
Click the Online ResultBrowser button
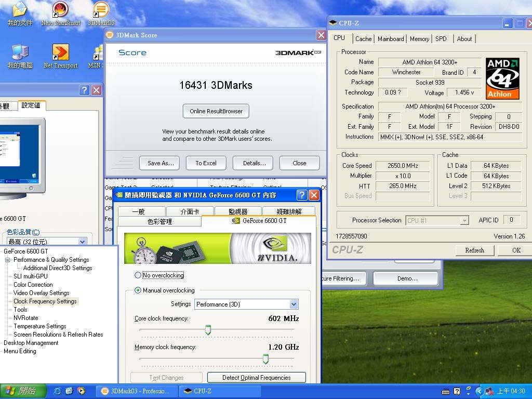[x=216, y=111]
